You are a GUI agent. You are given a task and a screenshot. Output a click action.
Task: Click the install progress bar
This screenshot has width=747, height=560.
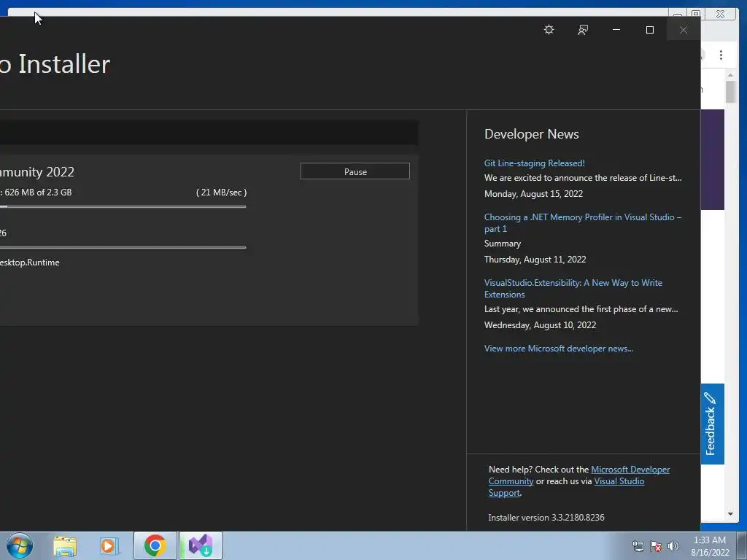pyautogui.click(x=123, y=248)
